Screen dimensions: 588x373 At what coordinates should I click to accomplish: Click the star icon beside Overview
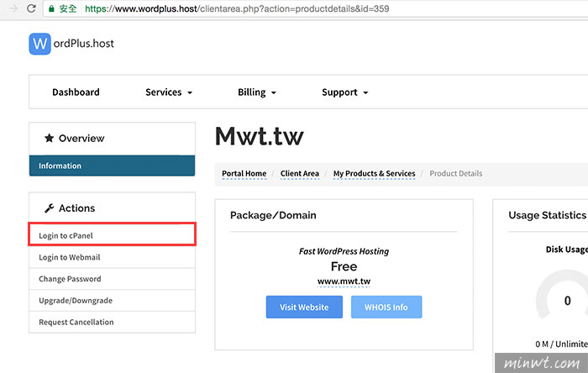49,138
